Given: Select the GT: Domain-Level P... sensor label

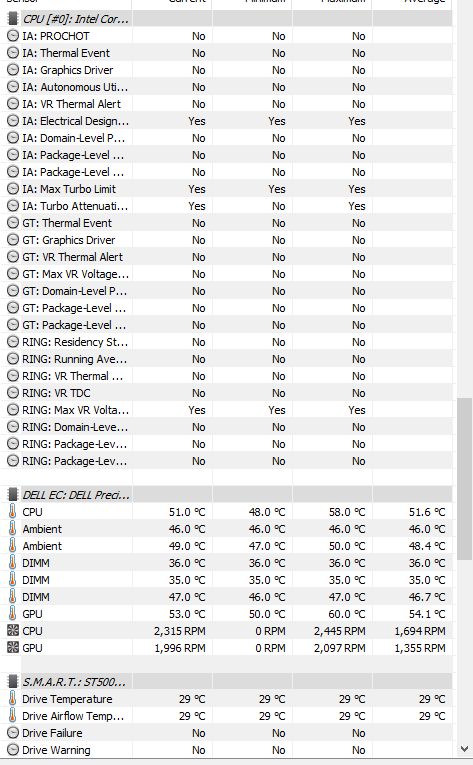Looking at the screenshot, I should tap(75, 291).
